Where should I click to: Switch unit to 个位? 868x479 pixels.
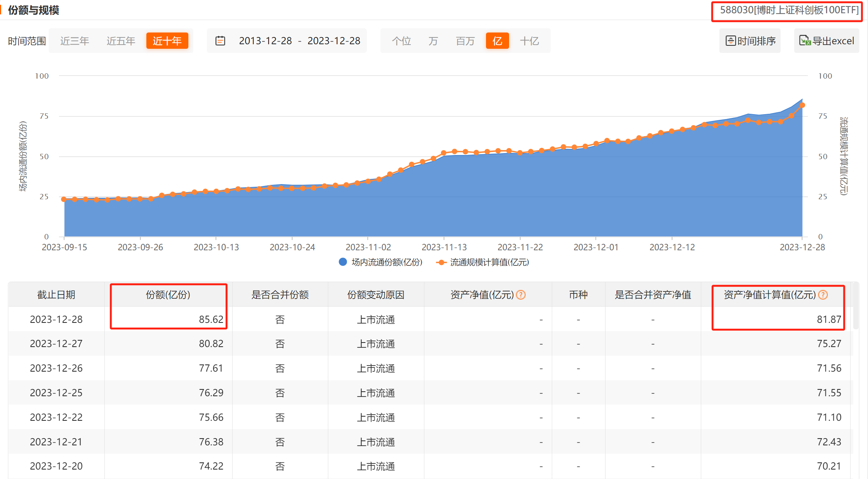point(401,41)
